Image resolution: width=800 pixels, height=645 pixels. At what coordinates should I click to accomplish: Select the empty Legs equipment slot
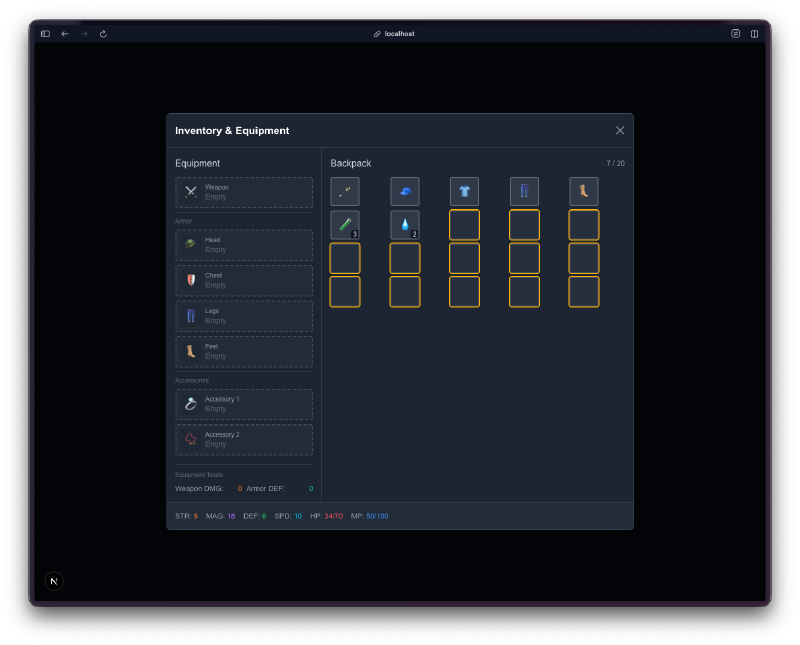click(244, 315)
